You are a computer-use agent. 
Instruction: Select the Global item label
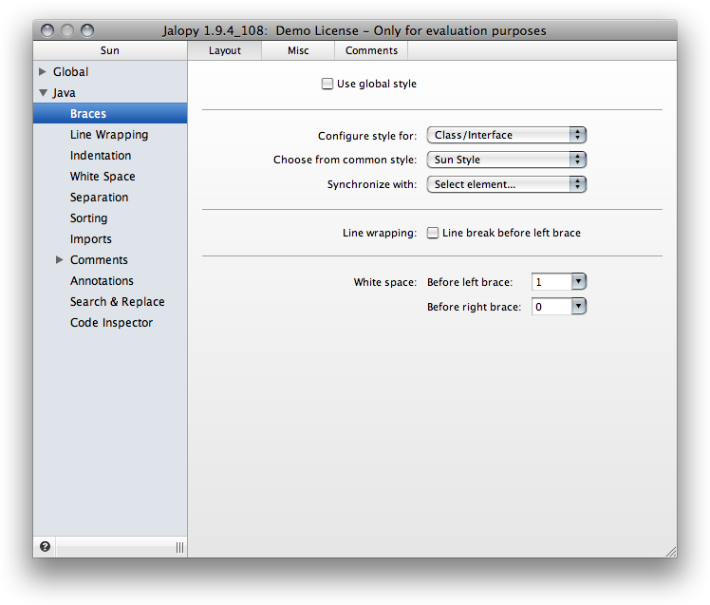71,72
